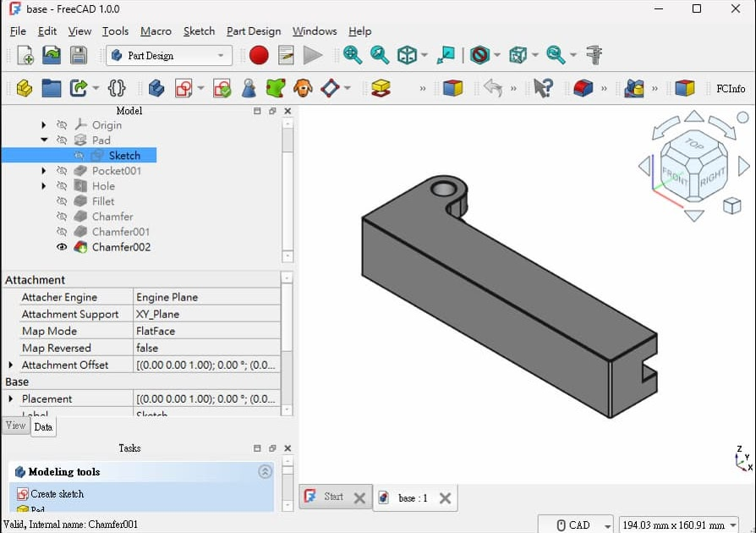This screenshot has width=756, height=533.
Task: Click the Fit All zoom icon
Action: [x=353, y=56]
